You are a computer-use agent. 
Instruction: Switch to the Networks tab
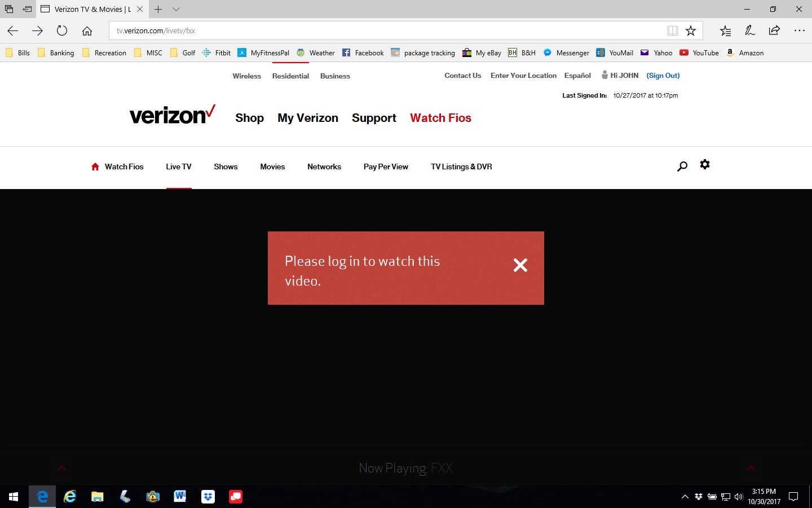click(324, 167)
